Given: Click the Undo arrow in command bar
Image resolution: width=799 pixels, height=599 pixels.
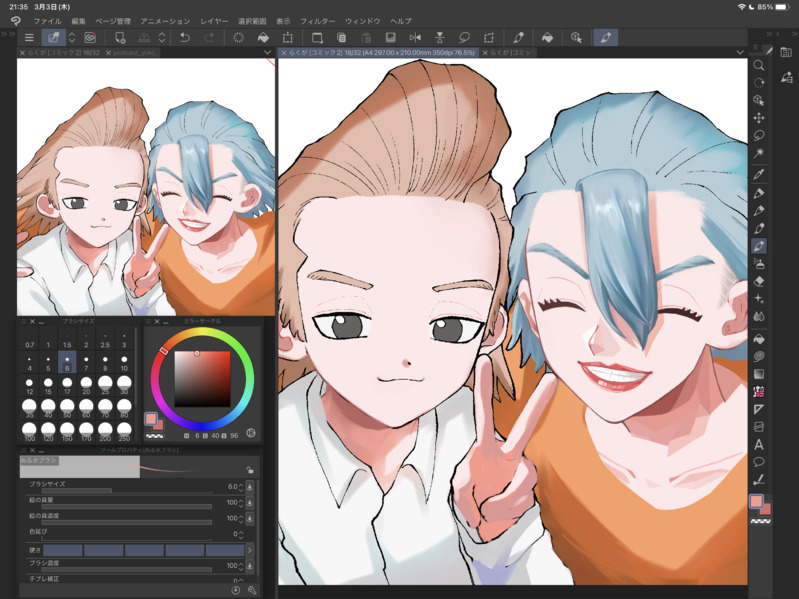Looking at the screenshot, I should (184, 38).
